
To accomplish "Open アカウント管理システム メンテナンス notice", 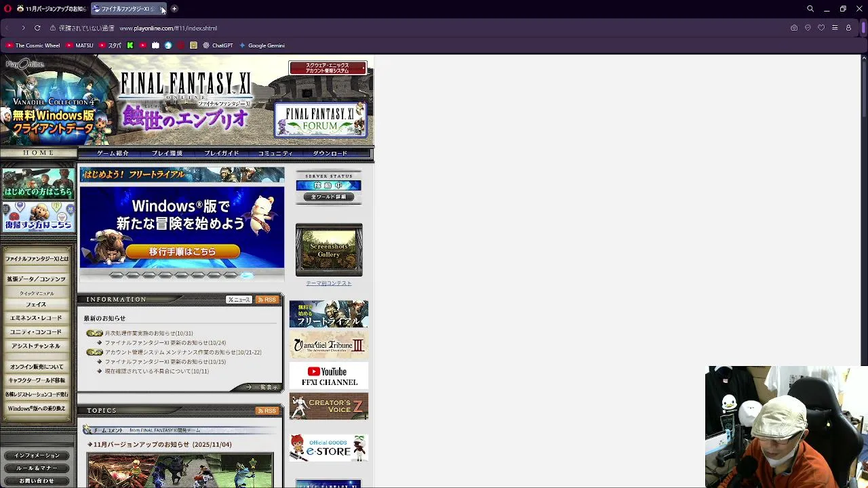I will [183, 352].
